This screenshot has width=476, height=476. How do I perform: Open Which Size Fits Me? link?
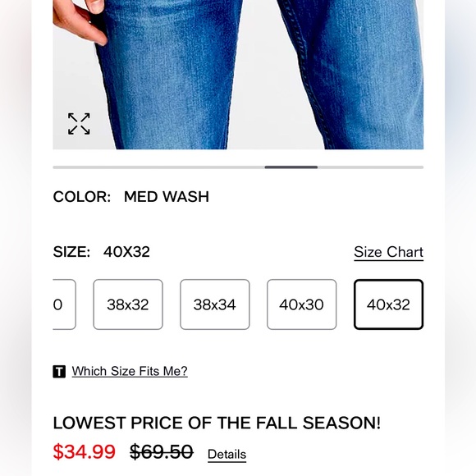click(130, 371)
